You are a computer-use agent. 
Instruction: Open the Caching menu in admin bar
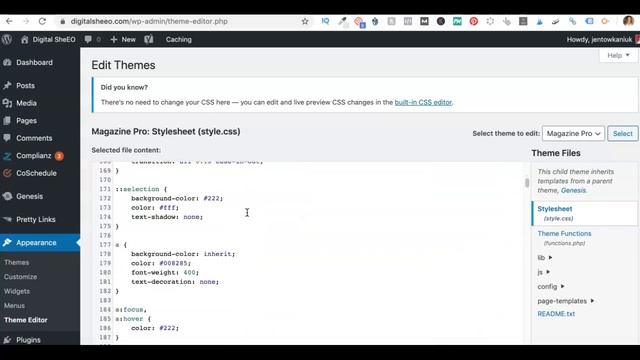(179, 40)
